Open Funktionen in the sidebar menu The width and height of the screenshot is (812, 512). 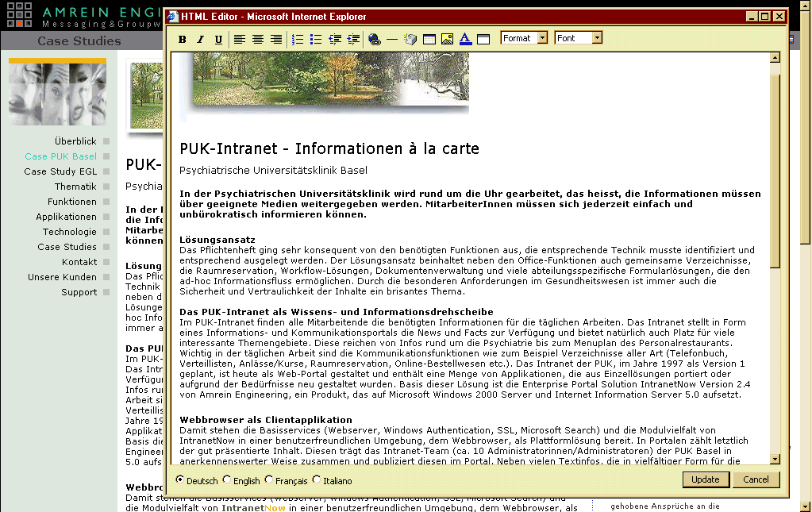[x=72, y=202]
